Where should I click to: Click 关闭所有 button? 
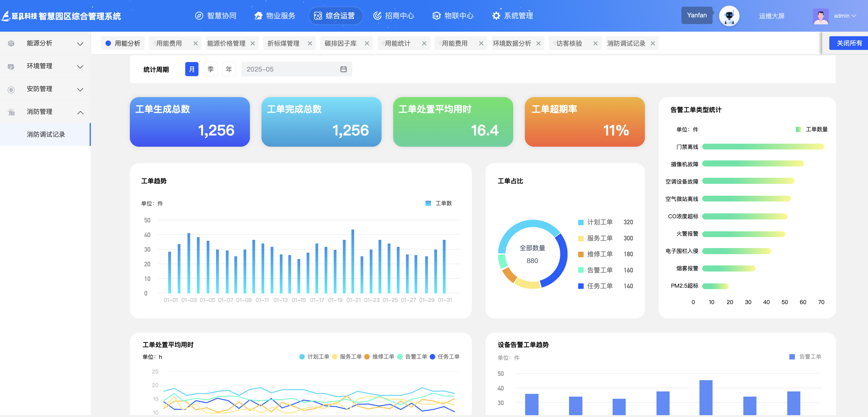849,43
